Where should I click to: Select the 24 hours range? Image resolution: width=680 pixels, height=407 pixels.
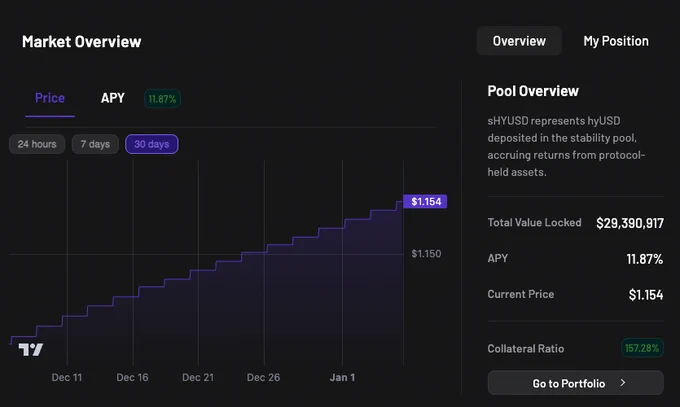[x=37, y=144]
